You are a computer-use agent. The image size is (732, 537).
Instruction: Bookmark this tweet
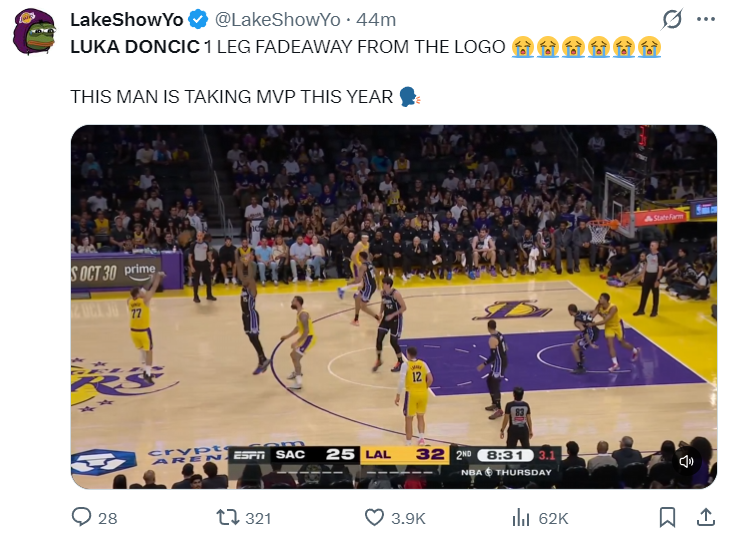point(667,517)
